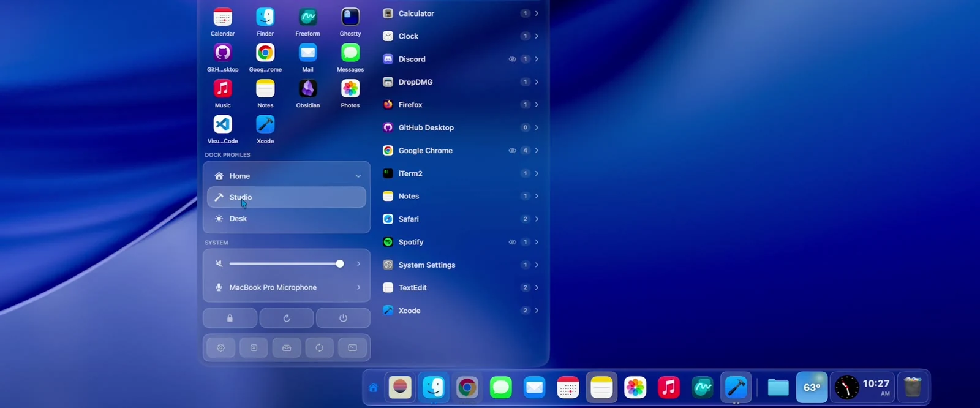Select the Home dock profile

tap(287, 176)
